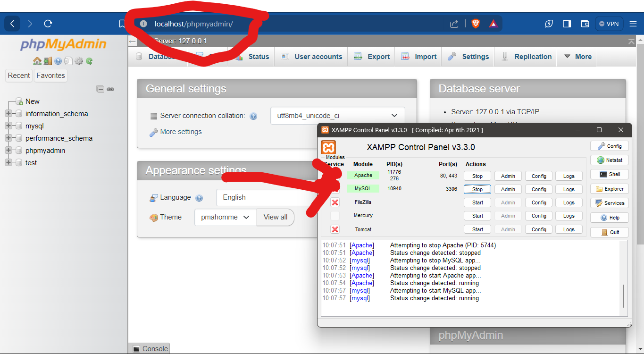Open phpMyAdmin documentation question-mark icon
Viewport: 644px width, 354px height.
click(58, 61)
